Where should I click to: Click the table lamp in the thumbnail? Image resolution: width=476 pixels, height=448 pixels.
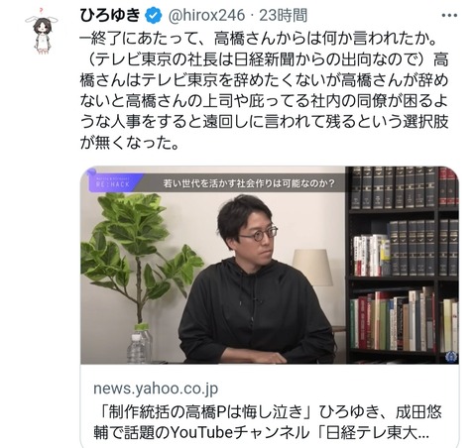(x=312, y=269)
